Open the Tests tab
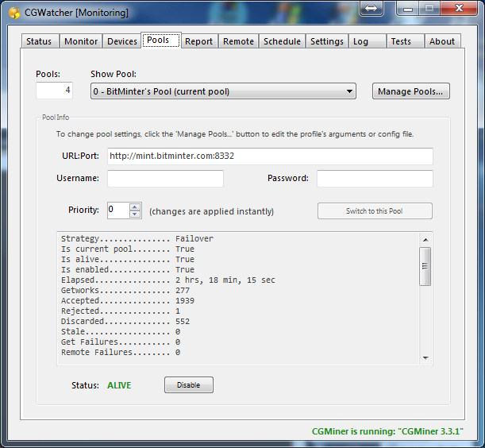This screenshot has width=485, height=448. click(405, 41)
